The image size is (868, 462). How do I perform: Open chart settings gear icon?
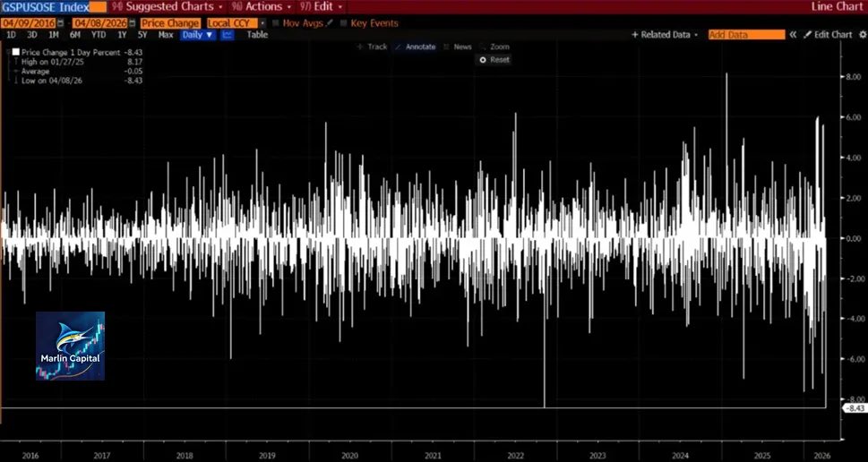[860, 35]
